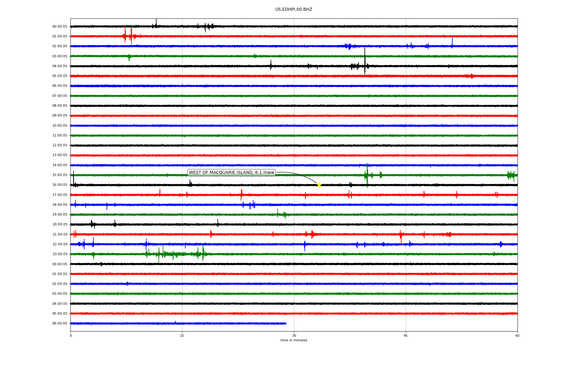Viewport: 588px width, 368px height.
Task: Click the 10:00:05 row time label
Action: 60,126
